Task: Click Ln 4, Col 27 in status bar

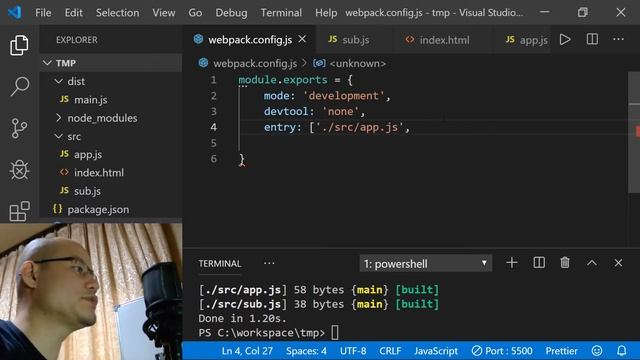Action: tap(247, 351)
